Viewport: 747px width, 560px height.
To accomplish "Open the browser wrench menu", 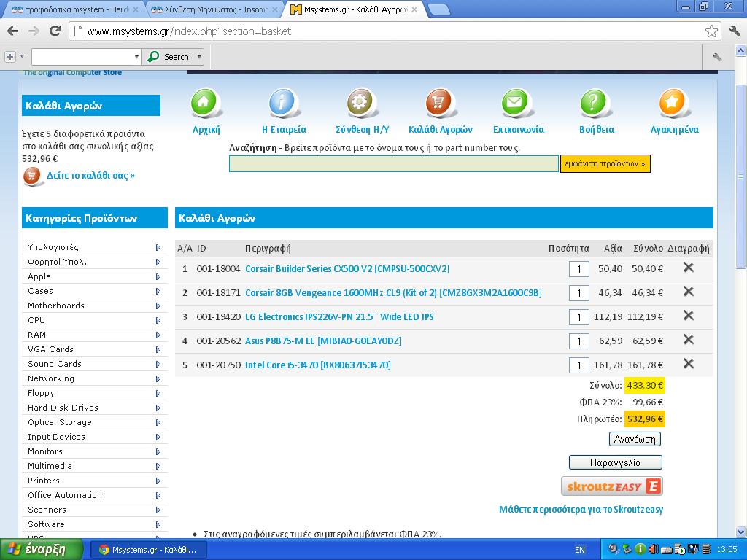I will [x=734, y=31].
